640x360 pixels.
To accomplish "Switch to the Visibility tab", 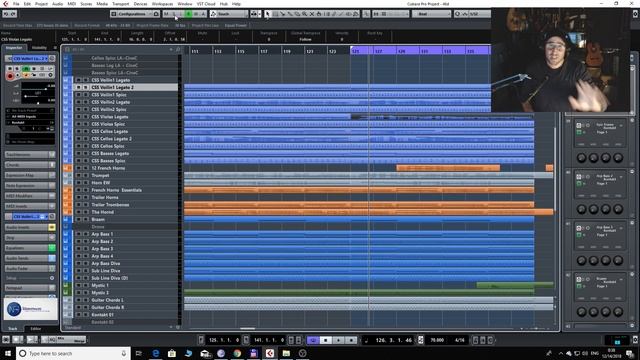I will coord(40,48).
